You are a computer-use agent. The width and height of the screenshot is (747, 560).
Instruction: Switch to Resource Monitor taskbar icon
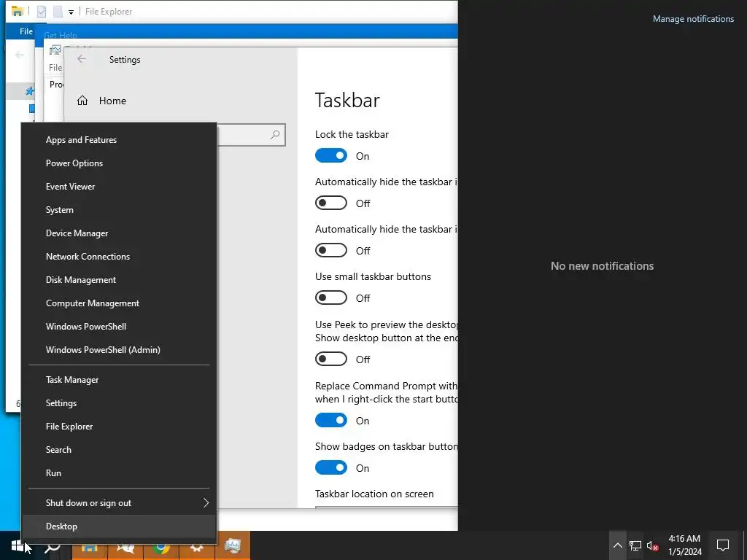pos(233,545)
